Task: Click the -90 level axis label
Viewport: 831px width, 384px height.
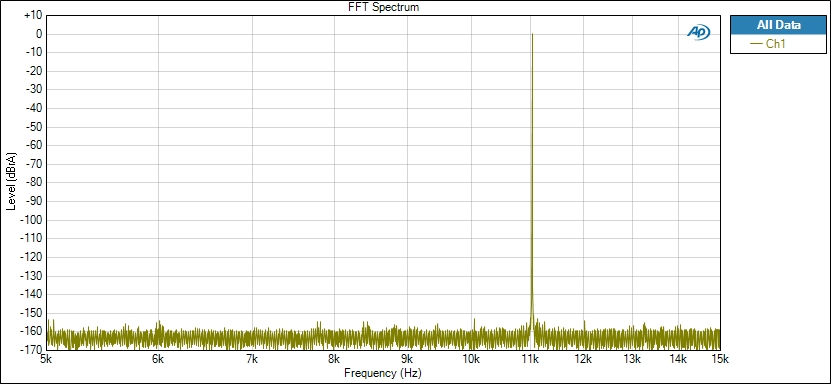Action: [x=34, y=201]
